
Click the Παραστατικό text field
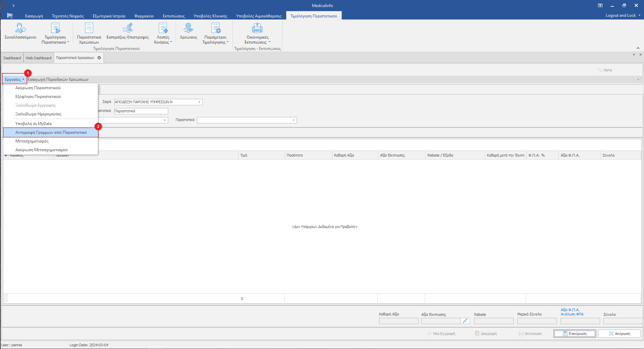(x=141, y=111)
